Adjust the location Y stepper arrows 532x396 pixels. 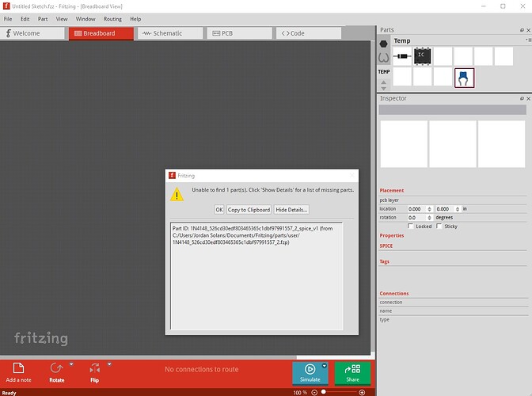pos(458,209)
